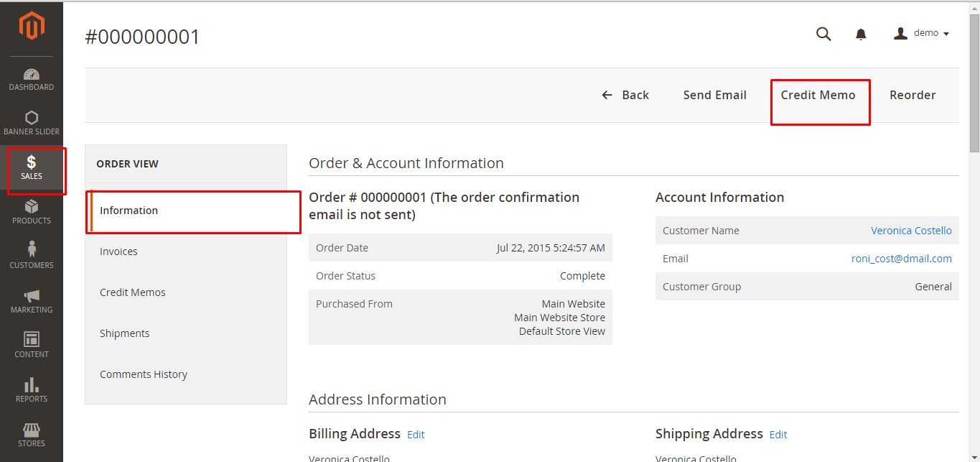Select the Marketing megaphone icon

coord(31,302)
